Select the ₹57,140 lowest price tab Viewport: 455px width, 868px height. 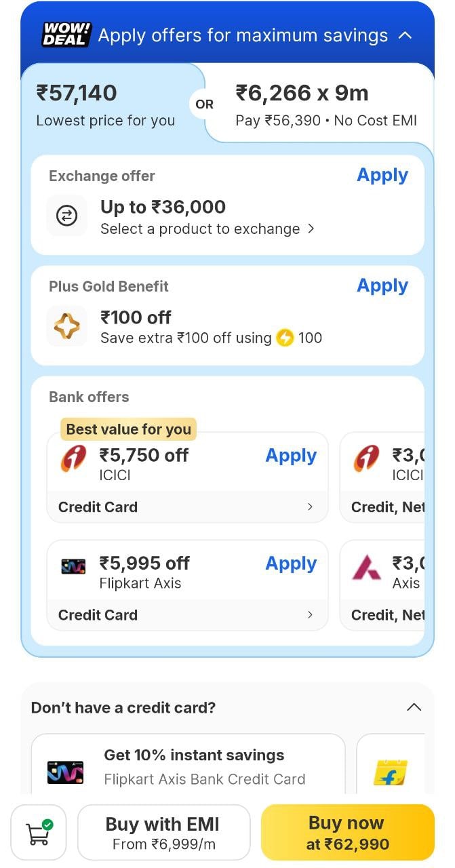coord(106,105)
